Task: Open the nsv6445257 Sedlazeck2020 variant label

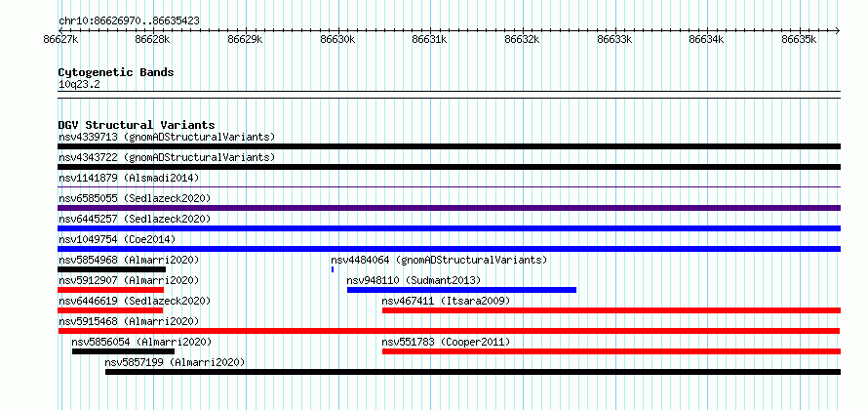Action: pyautogui.click(x=135, y=219)
